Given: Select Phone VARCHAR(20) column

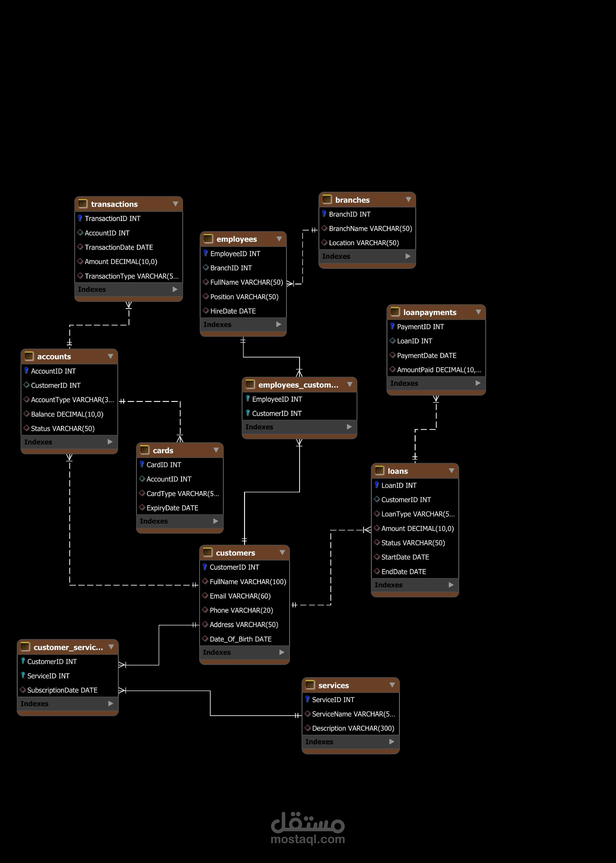Looking at the screenshot, I should pos(245,610).
